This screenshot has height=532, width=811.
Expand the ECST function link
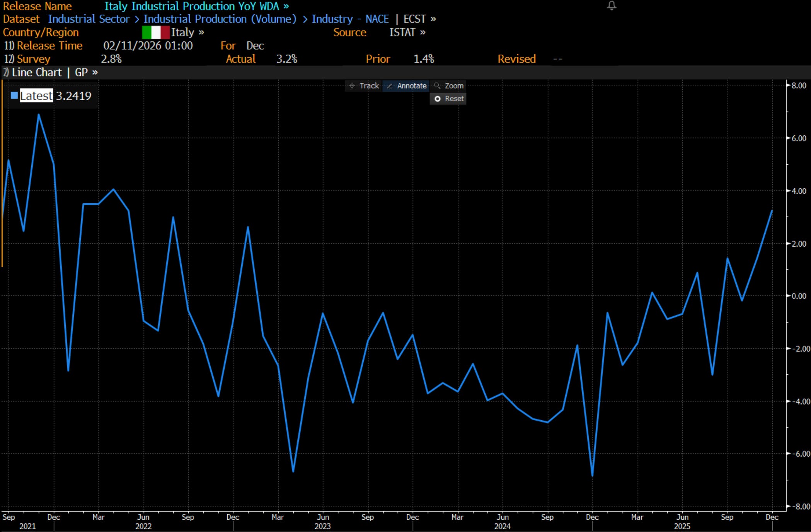[x=419, y=19]
